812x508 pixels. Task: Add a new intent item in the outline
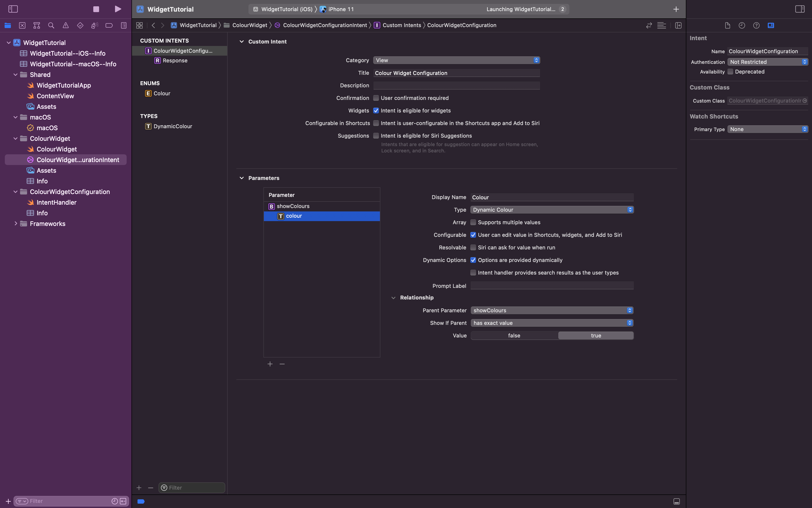(139, 487)
